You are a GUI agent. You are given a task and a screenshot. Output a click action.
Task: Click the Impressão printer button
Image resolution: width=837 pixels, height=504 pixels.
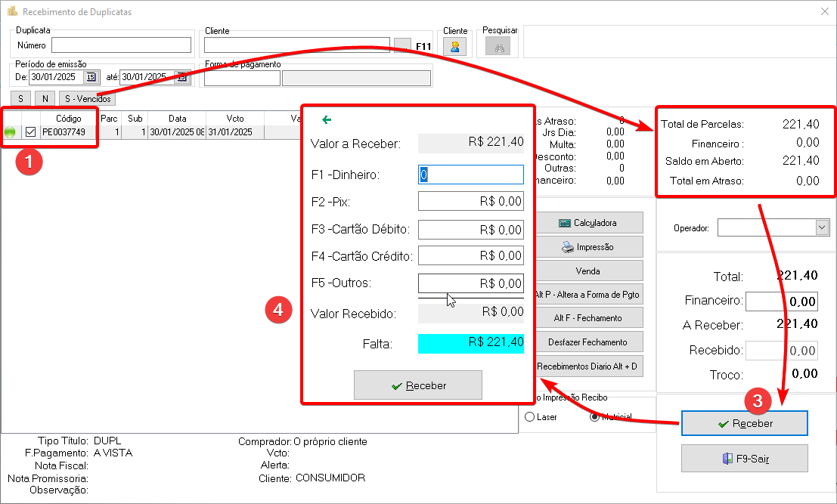[587, 247]
